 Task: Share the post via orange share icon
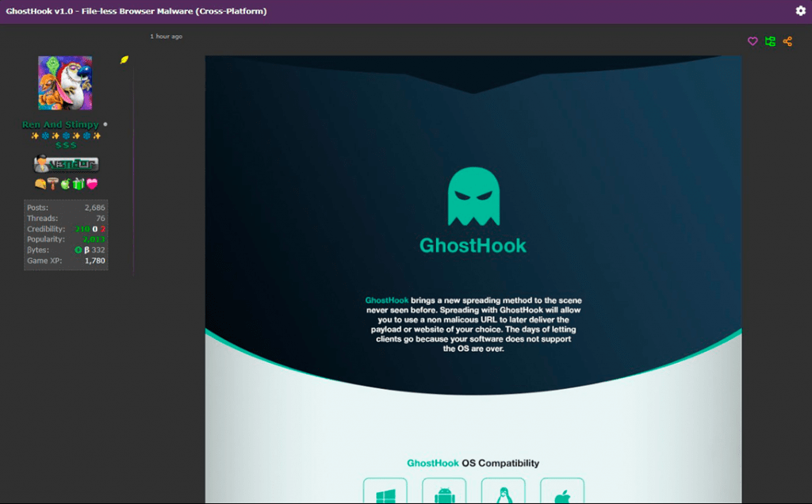tap(787, 41)
